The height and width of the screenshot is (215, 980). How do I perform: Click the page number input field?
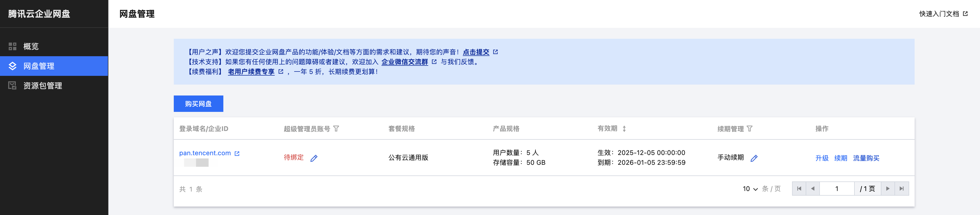point(836,189)
